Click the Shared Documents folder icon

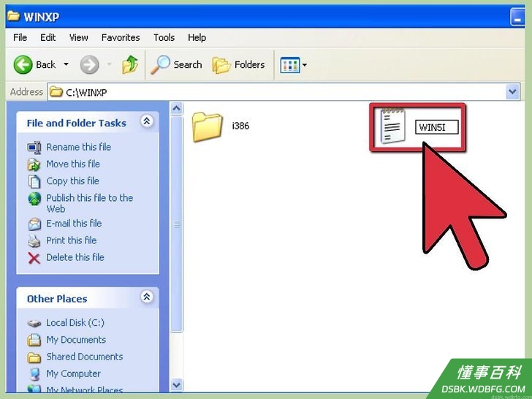(x=34, y=357)
